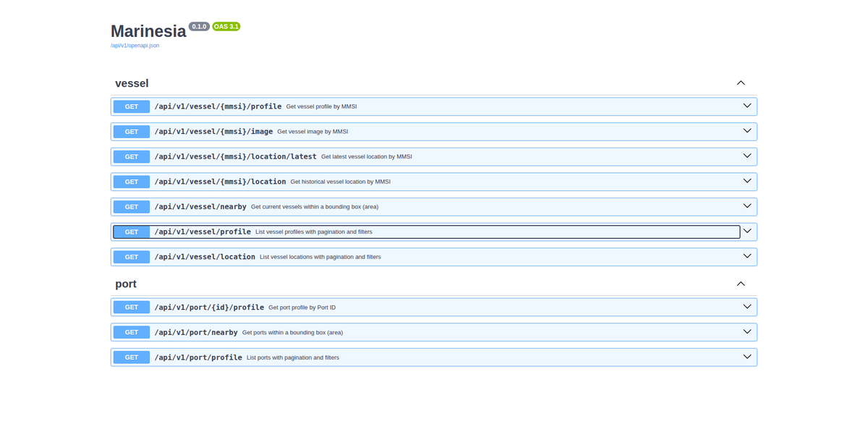The image size is (868, 432).
Task: Expand chevron for vessel/profile list endpoint
Action: 747,232
